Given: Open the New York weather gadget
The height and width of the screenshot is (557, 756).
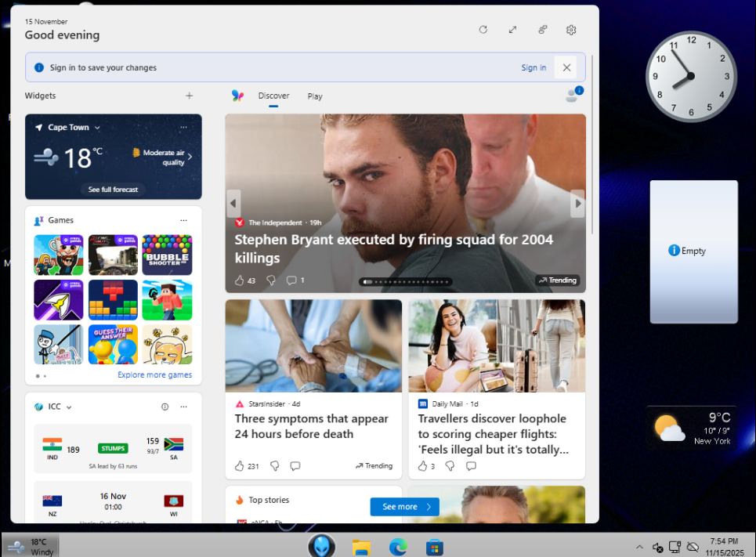Looking at the screenshot, I should [693, 429].
